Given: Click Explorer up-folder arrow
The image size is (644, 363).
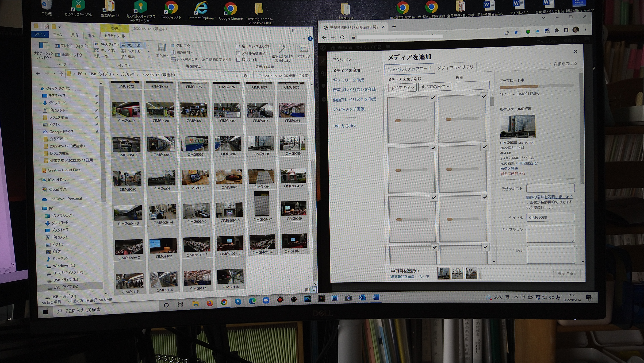Looking at the screenshot, I should coord(61,74).
